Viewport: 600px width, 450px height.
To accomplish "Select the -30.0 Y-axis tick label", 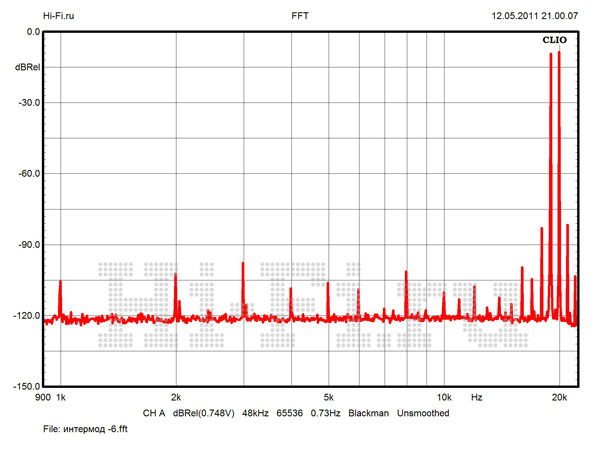I will [x=27, y=102].
